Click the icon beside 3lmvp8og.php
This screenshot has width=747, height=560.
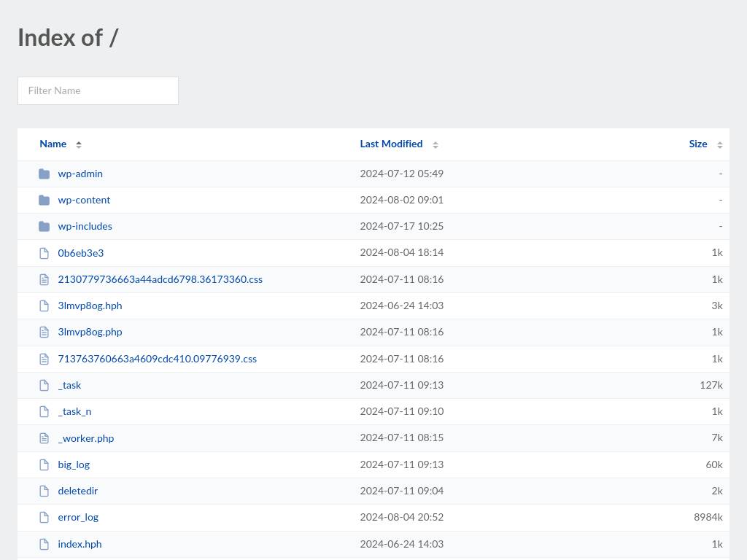point(44,332)
